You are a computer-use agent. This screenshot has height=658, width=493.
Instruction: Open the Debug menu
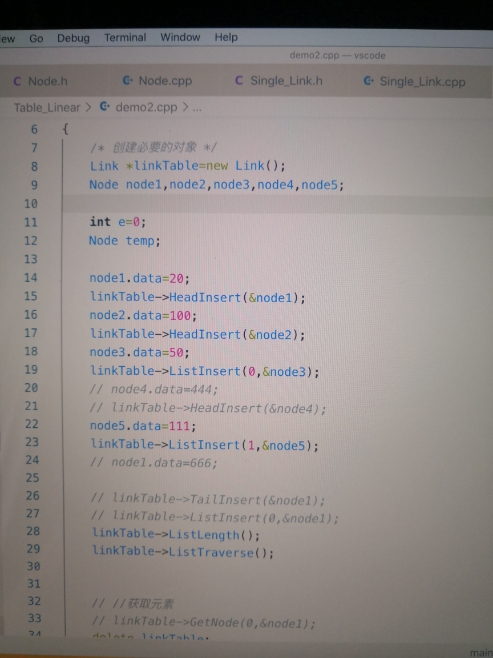73,38
